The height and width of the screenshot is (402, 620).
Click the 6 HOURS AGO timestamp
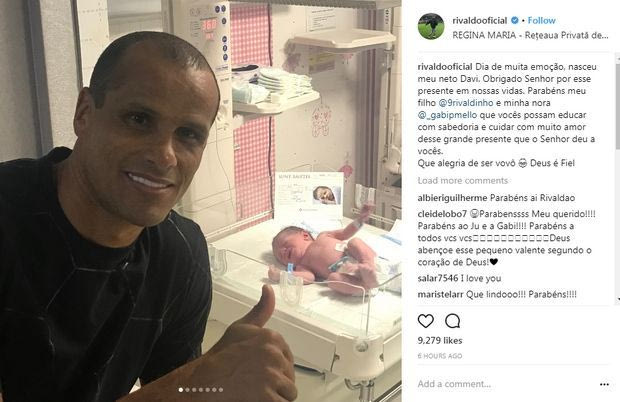440,356
